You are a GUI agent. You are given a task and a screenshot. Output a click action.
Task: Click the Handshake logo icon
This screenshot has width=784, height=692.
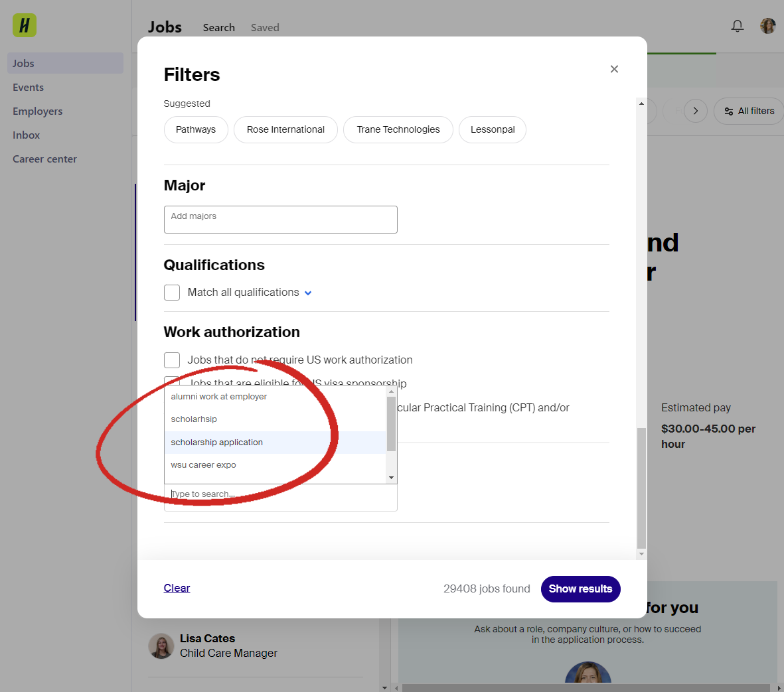(x=25, y=25)
